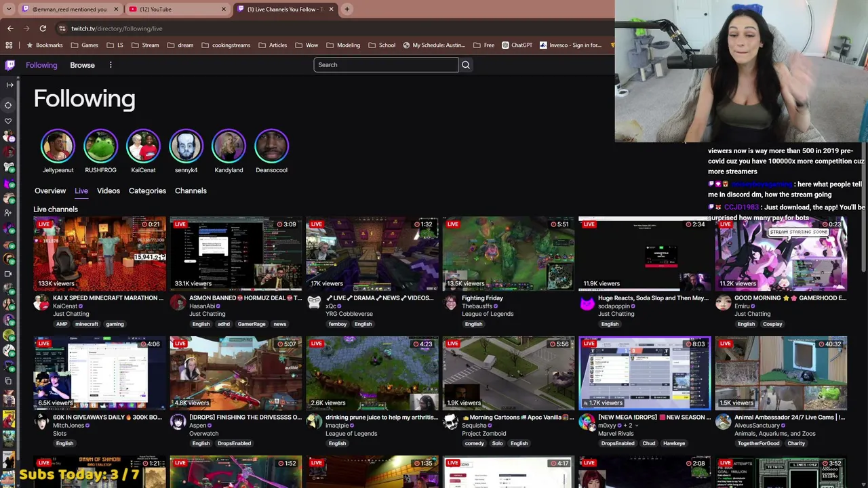Image resolution: width=868 pixels, height=488 pixels.
Task: Click Asmongold's small channel avatar
Action: point(178,302)
